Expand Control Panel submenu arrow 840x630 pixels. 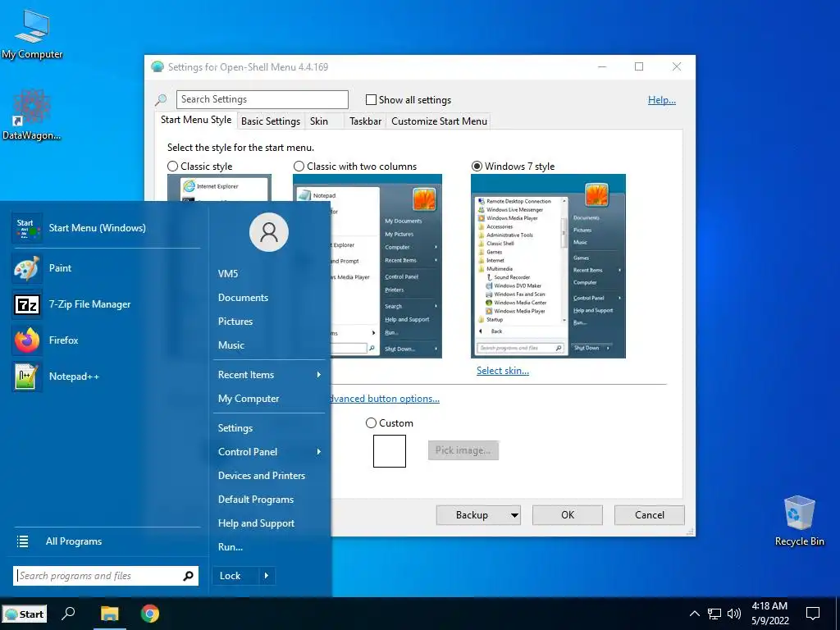[x=319, y=452]
